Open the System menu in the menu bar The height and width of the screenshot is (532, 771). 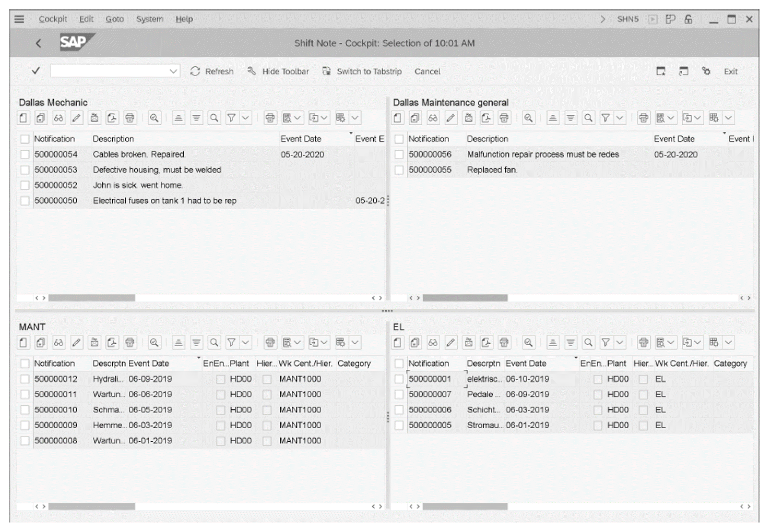point(149,19)
